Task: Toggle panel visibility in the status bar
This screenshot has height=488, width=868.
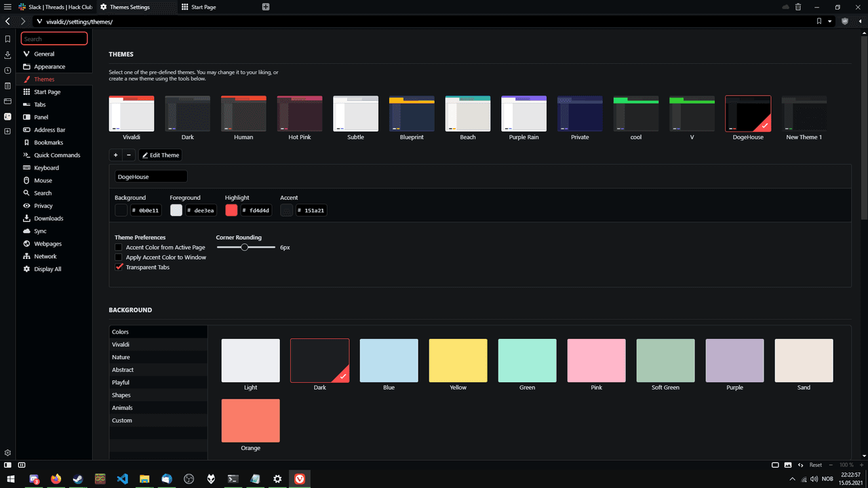Action: (x=7, y=465)
